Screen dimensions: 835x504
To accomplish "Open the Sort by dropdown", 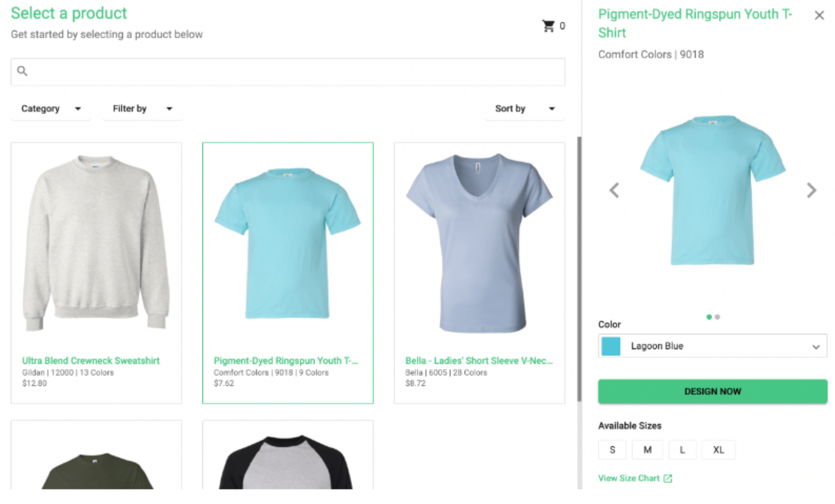I will coord(526,108).
